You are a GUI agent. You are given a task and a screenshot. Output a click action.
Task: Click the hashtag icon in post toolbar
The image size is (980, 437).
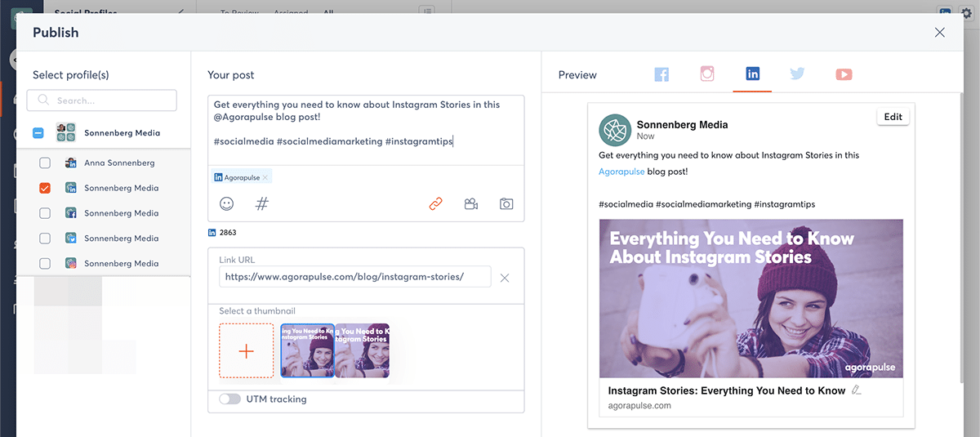point(262,204)
